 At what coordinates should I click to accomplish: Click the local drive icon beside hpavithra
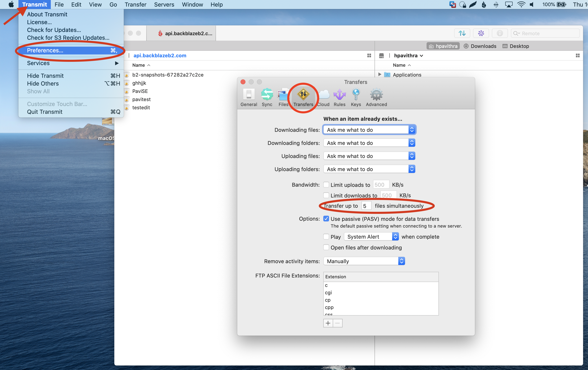tap(381, 56)
